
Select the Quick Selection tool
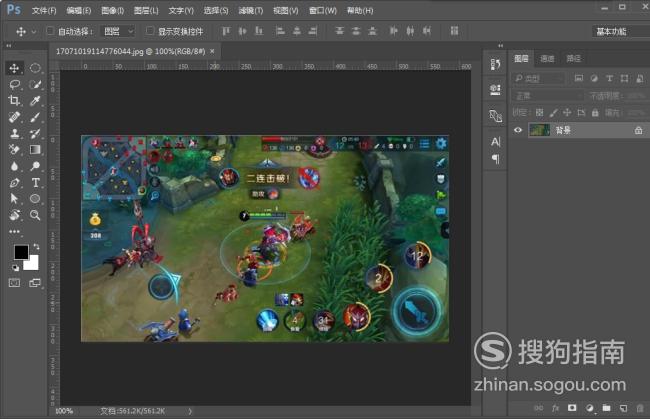tap(35, 85)
